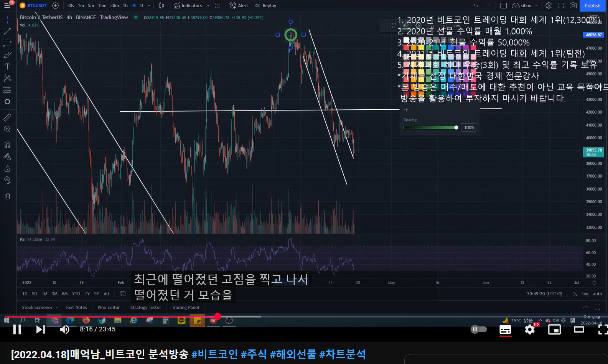The image size is (608, 364).
Task: Open the Strategy Tester tab
Action: pyautogui.click(x=145, y=307)
